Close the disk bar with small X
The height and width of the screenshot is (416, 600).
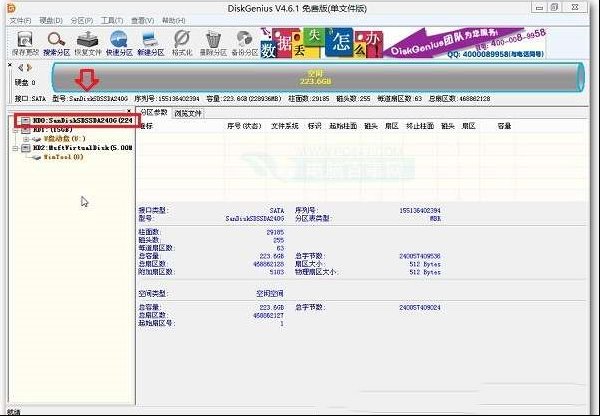pos(10,65)
